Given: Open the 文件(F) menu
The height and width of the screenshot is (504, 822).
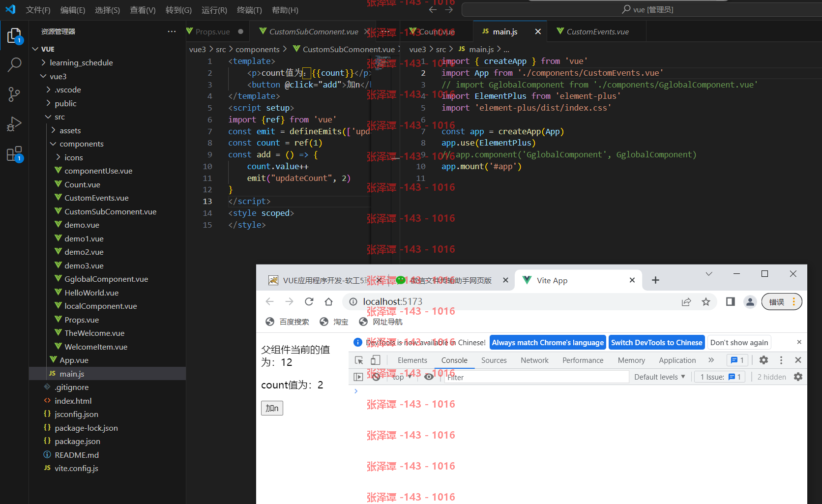Looking at the screenshot, I should 38,10.
